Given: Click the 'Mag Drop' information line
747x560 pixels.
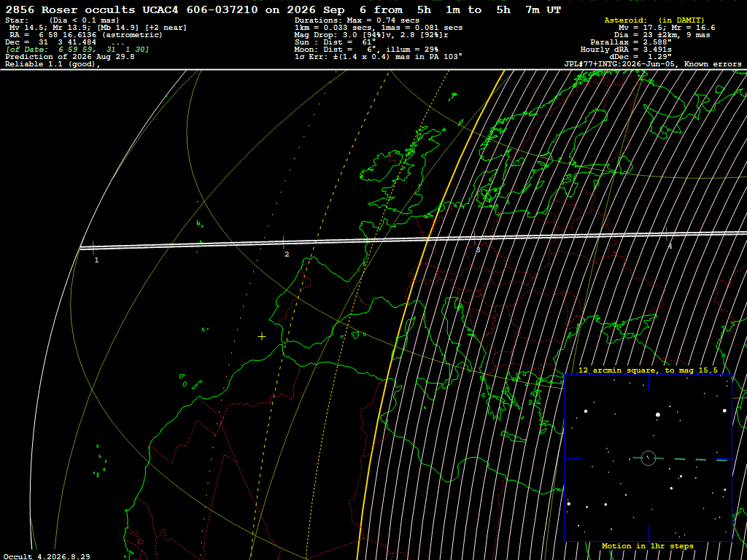Looking at the screenshot, I should 371,35.
